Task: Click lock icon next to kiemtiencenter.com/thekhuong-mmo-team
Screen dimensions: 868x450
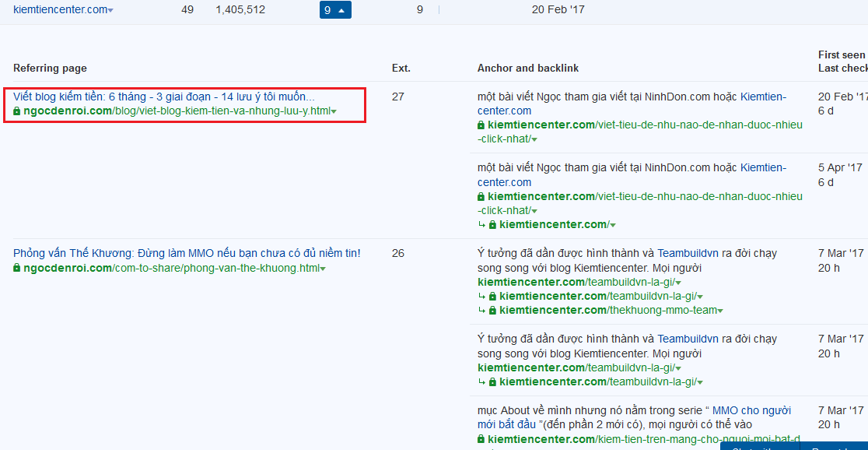Action: coord(492,311)
